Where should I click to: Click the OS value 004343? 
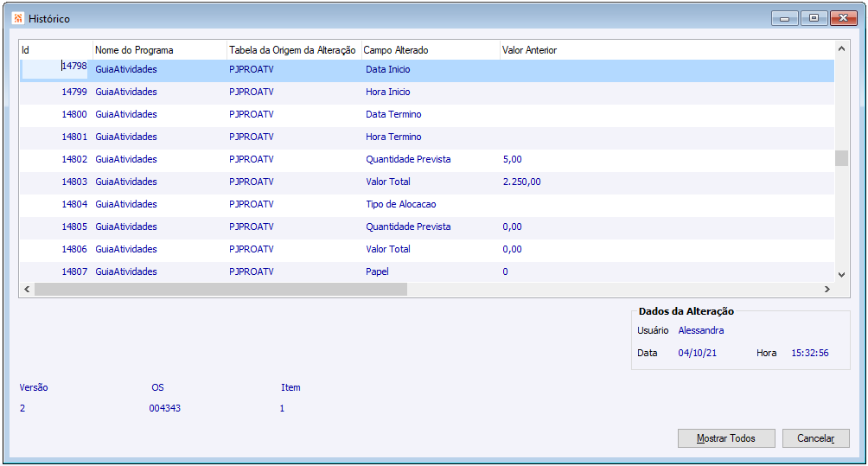pos(165,408)
